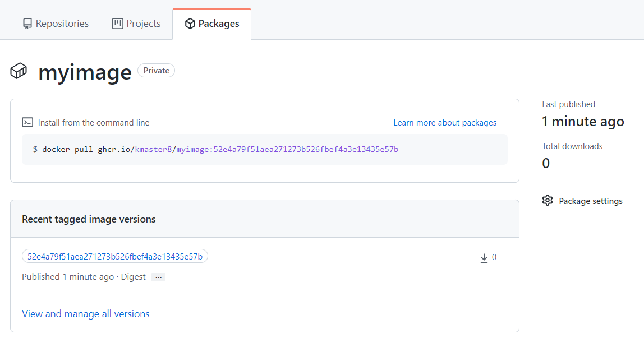
Task: Select the Packages tab
Action: (x=212, y=24)
